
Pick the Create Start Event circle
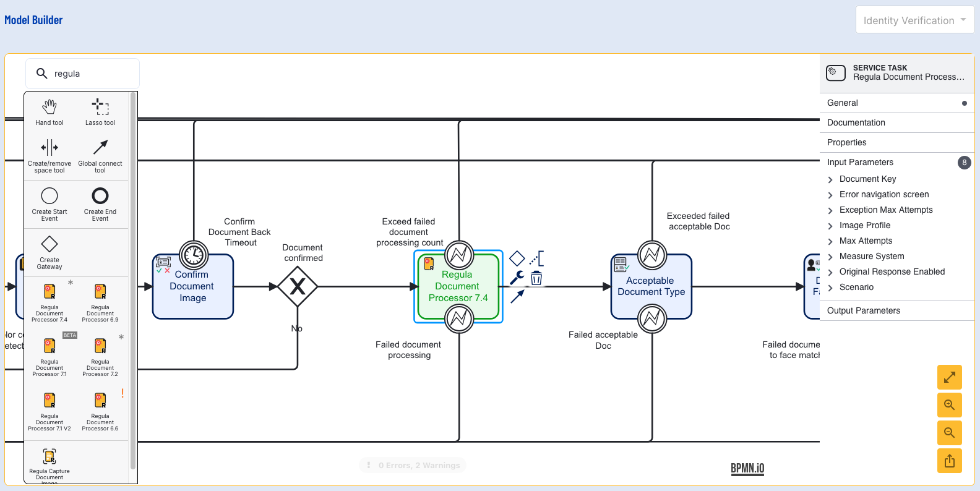pyautogui.click(x=49, y=204)
